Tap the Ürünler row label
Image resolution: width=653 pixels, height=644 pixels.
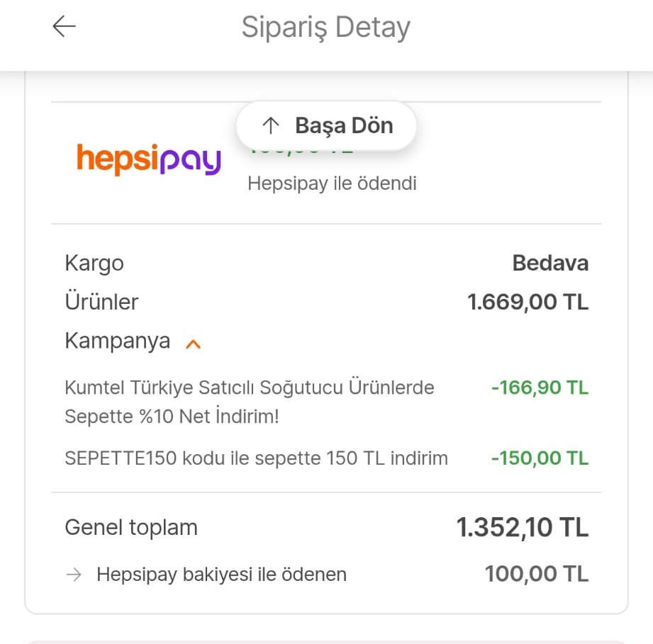coord(101,302)
